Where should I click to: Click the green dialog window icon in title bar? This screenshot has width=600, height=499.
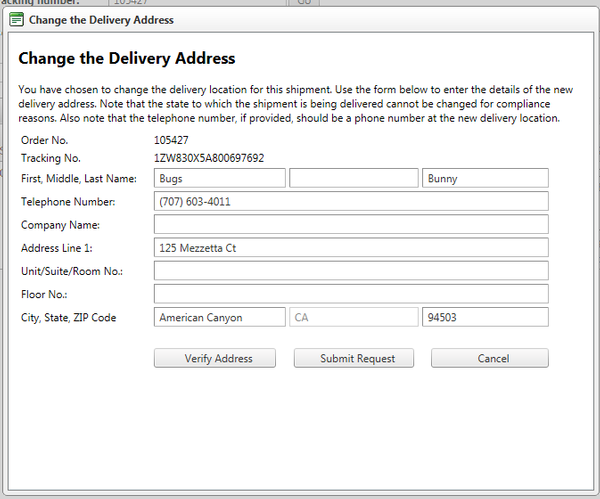pyautogui.click(x=16, y=19)
